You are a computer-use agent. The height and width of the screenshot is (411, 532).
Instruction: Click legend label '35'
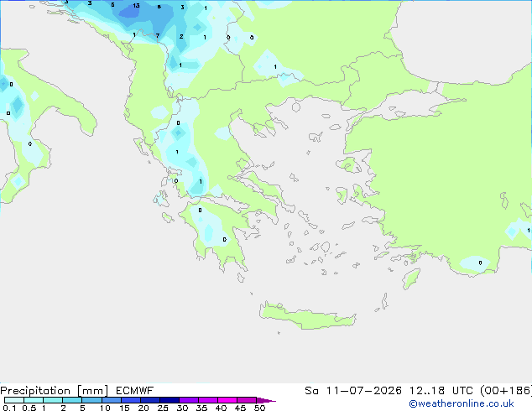pos(201,408)
